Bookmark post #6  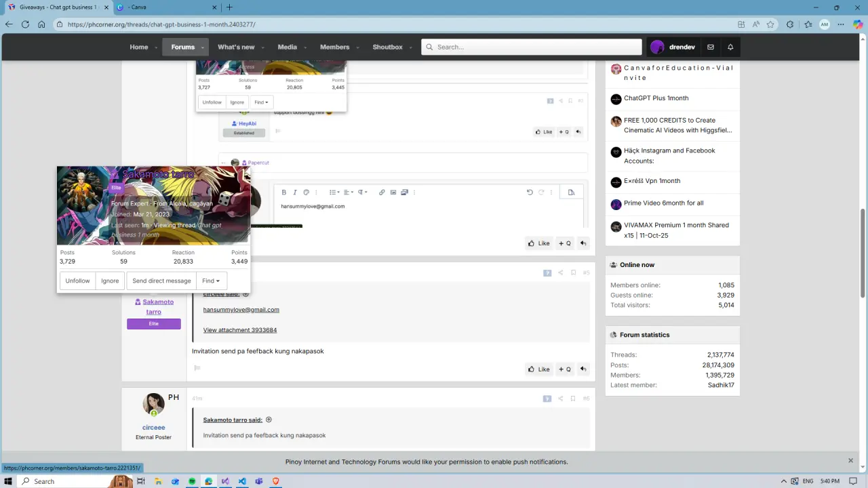tap(573, 399)
